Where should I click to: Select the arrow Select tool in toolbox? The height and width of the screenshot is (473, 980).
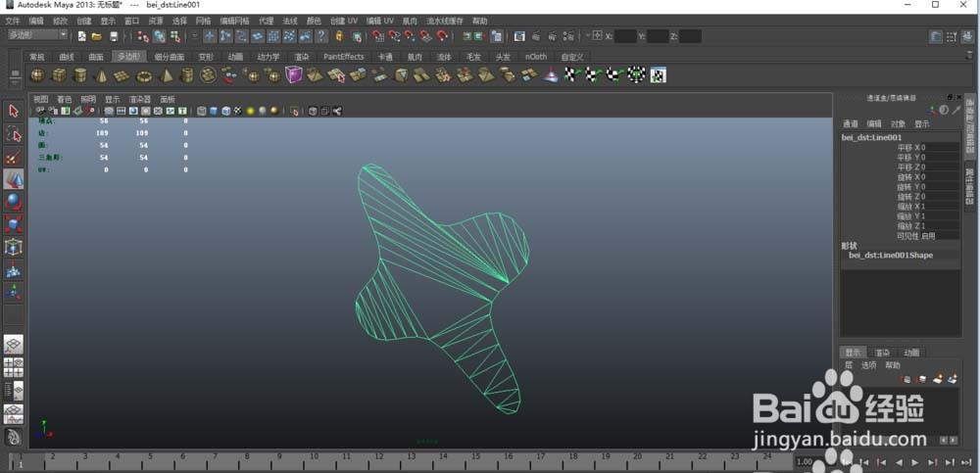point(14,112)
